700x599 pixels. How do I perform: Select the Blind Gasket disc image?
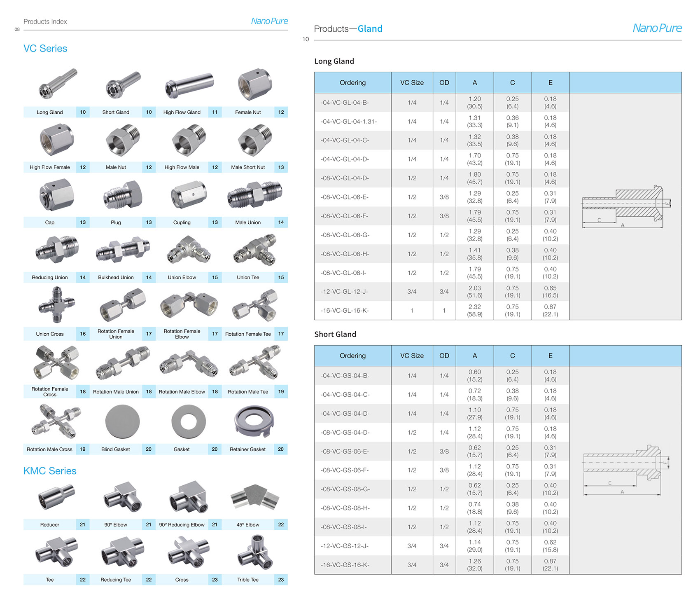[x=122, y=421]
